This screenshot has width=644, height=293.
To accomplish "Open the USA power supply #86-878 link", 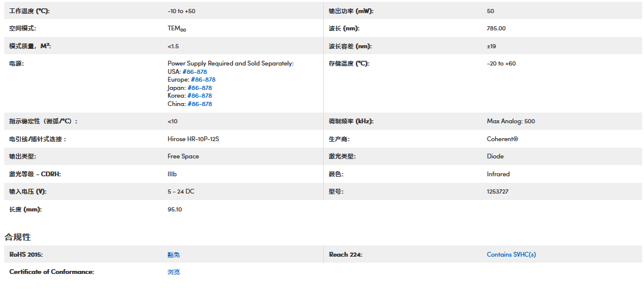I will (x=196, y=71).
